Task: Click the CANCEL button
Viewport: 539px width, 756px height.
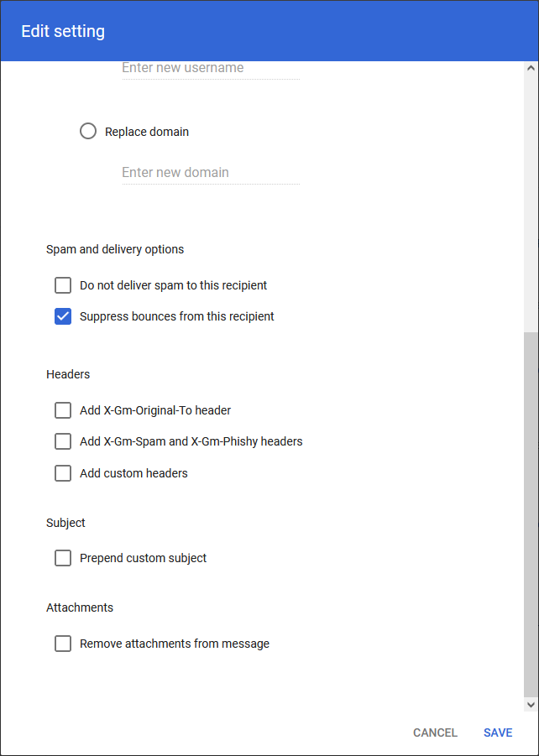Action: (435, 733)
